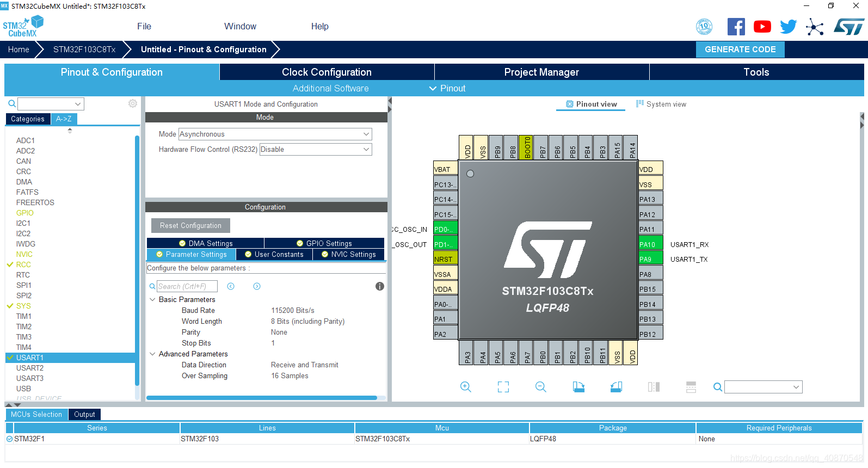The width and height of the screenshot is (868, 468).
Task: Select GPIO in the peripheral list
Action: click(x=25, y=213)
